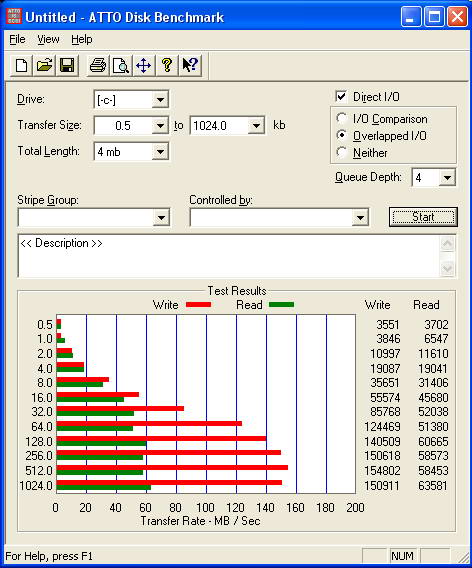
Task: Minimize the ATTO Disk Benchmark window
Action: click(410, 17)
